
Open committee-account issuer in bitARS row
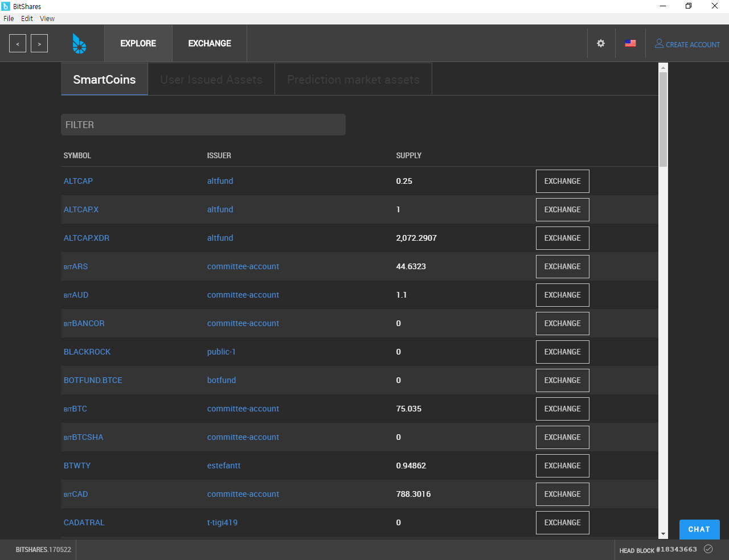[243, 266]
